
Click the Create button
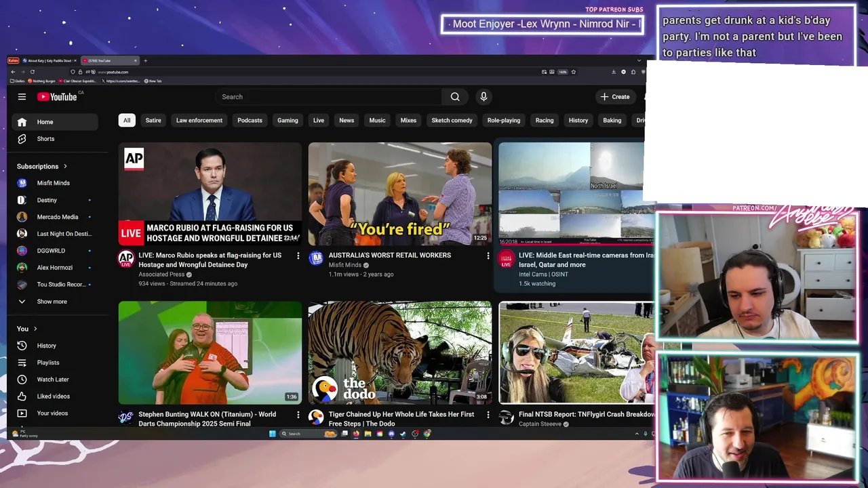tap(615, 97)
